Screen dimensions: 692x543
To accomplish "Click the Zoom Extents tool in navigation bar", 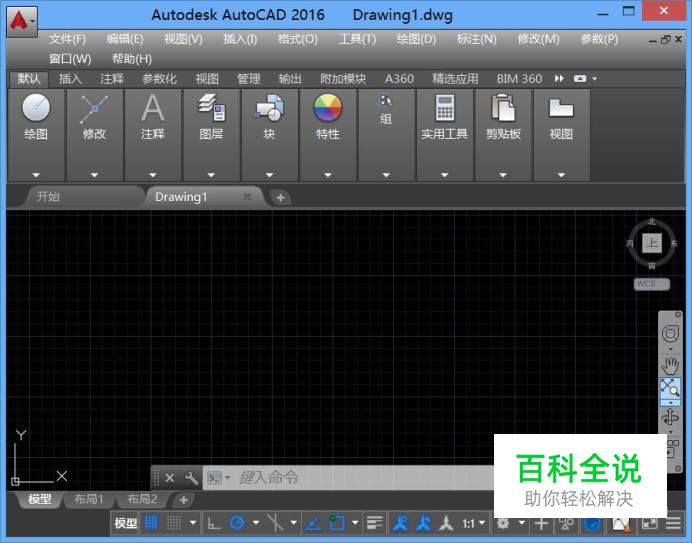I will pos(670,390).
